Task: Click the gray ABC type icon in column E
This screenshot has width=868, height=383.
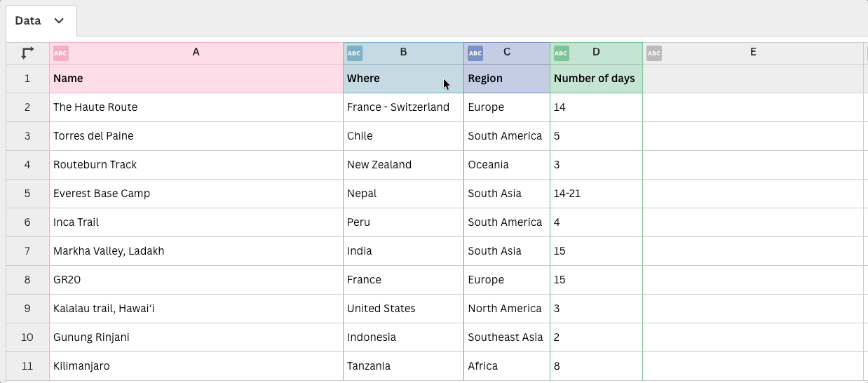Action: coord(654,53)
